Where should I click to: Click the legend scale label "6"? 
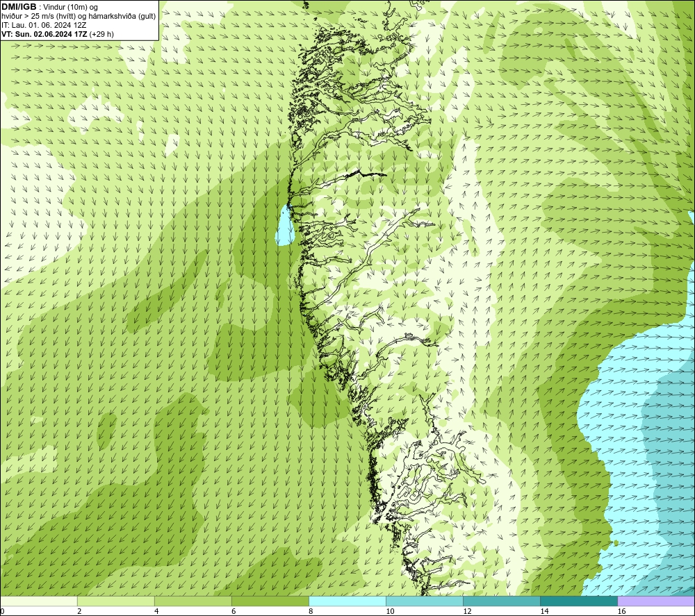(234, 612)
